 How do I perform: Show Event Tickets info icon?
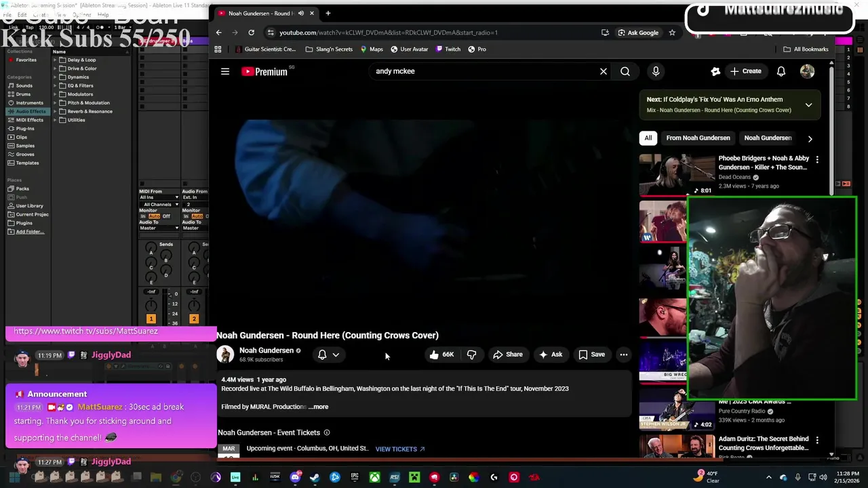pyautogui.click(x=327, y=432)
